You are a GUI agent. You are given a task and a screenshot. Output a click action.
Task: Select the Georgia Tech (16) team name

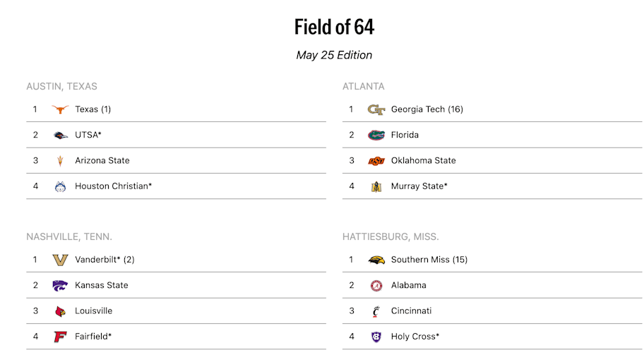pos(427,109)
